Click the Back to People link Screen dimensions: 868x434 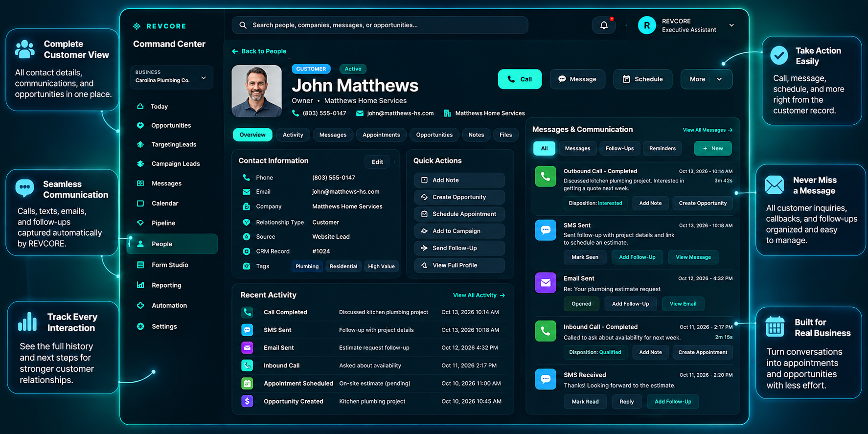click(259, 51)
